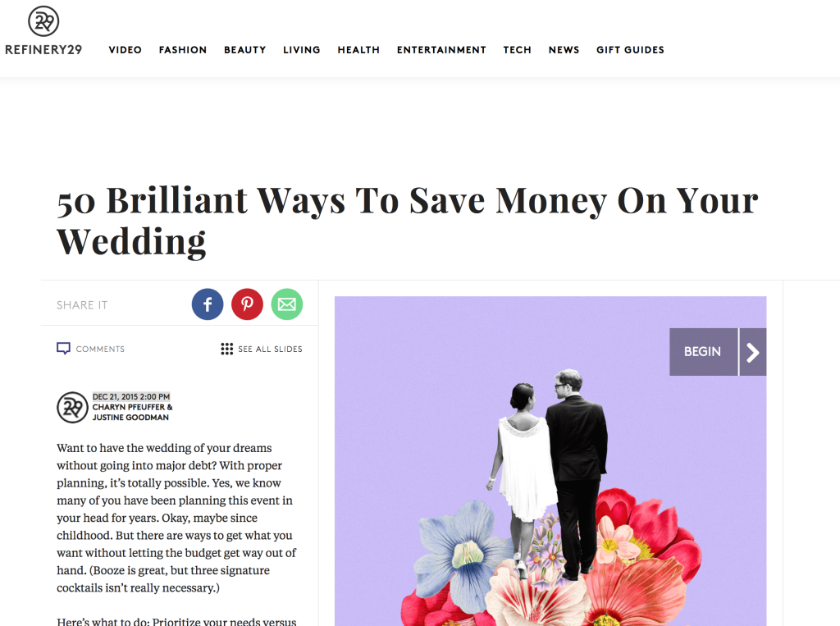The width and height of the screenshot is (840, 626).
Task: Select the TECH nav item
Action: coord(517,50)
